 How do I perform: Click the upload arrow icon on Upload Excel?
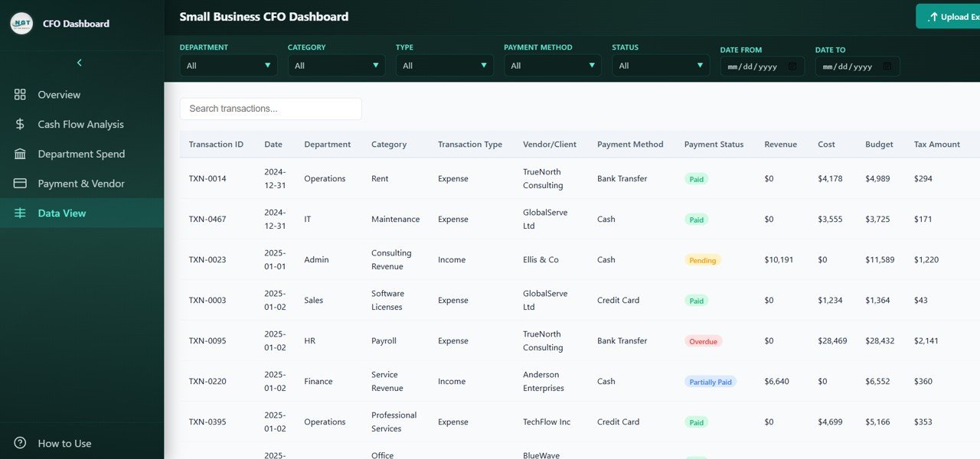(933, 15)
